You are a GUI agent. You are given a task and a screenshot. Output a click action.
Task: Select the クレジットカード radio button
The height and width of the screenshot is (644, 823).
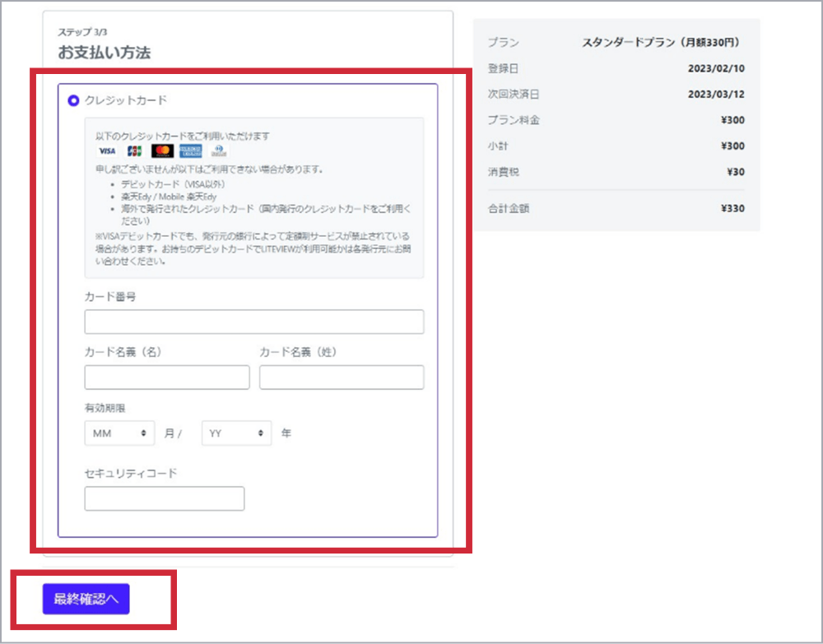[74, 100]
